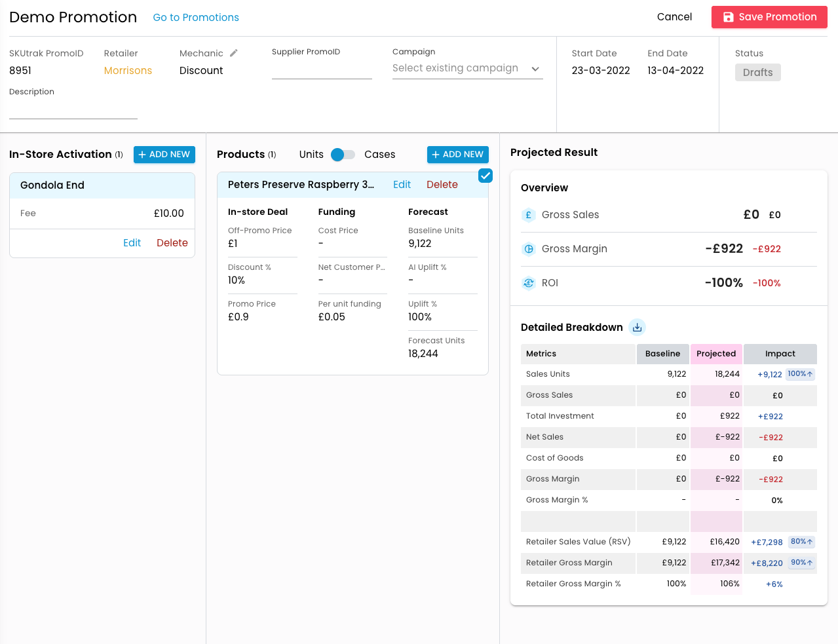Image resolution: width=838 pixels, height=644 pixels.
Task: Select the Baseline column header
Action: point(662,354)
